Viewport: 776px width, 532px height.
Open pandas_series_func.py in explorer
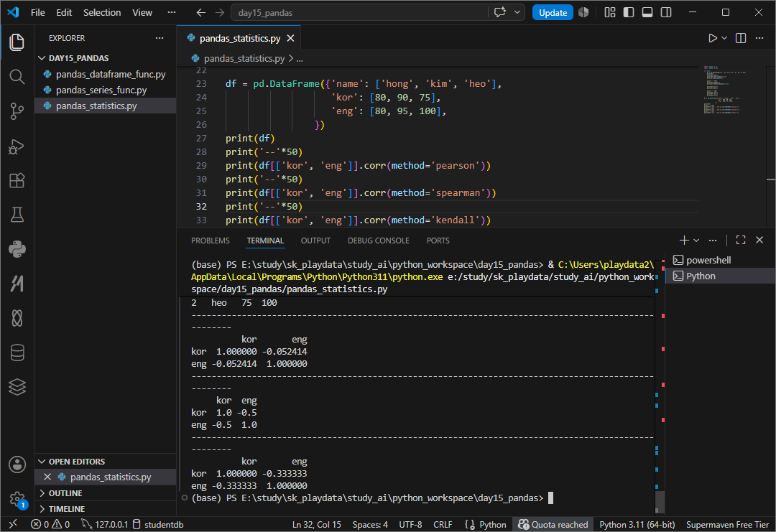coord(101,90)
